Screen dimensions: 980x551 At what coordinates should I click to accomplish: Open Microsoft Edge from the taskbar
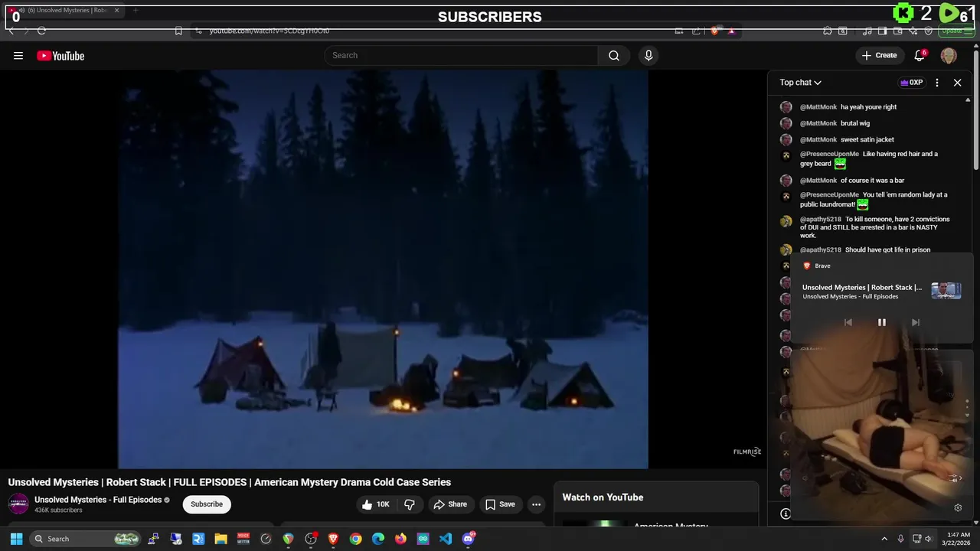click(x=378, y=539)
